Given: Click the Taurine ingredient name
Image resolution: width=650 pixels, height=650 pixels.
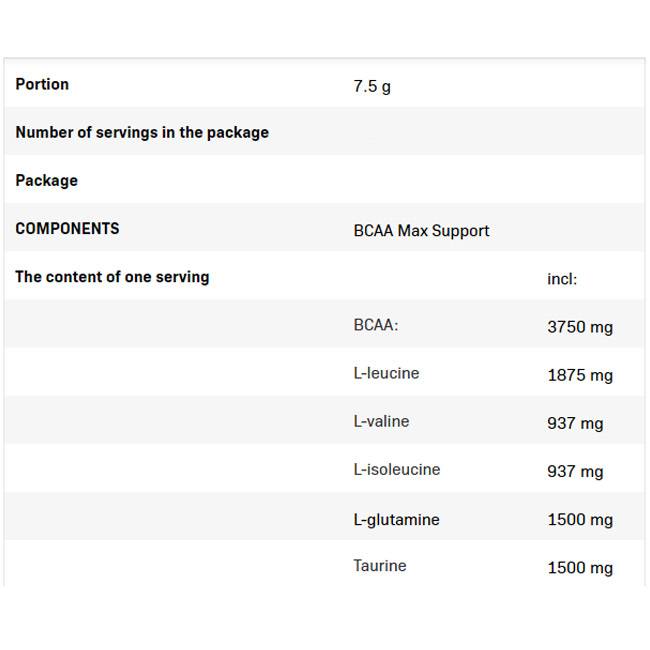Looking at the screenshot, I should [x=380, y=566].
